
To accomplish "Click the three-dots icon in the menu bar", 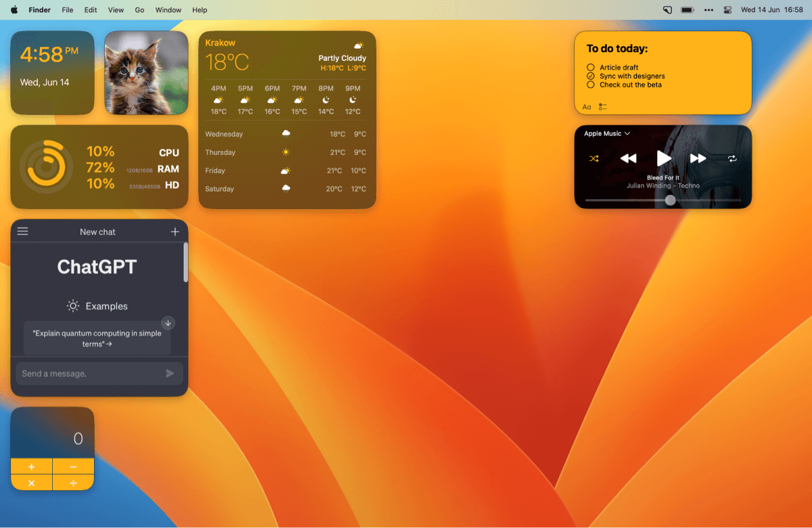I will click(708, 10).
